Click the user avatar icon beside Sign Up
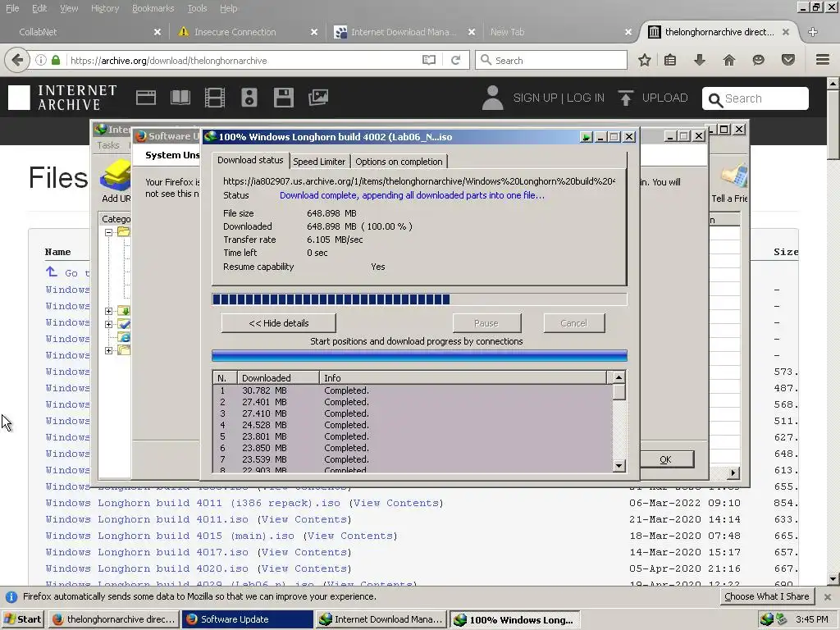The image size is (840, 630). (492, 98)
